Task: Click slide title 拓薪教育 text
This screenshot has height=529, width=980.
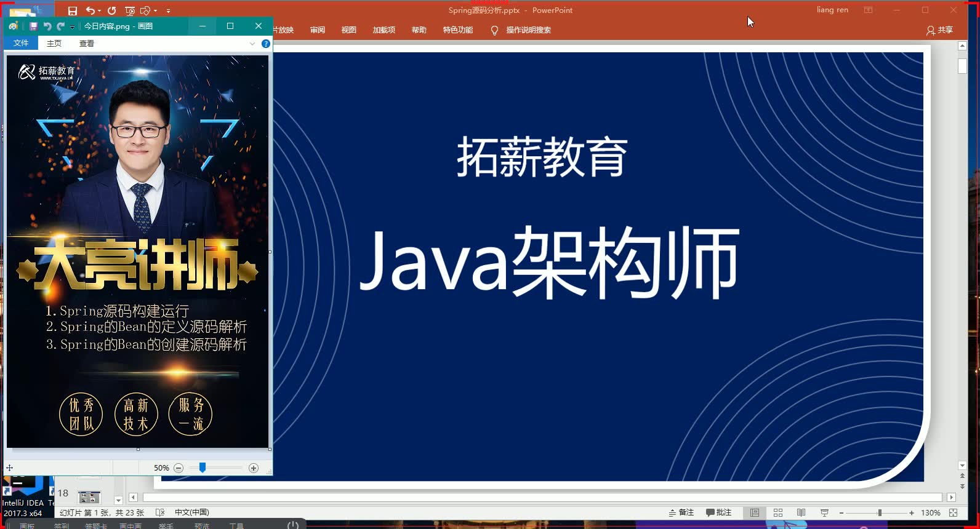Action: (542, 157)
